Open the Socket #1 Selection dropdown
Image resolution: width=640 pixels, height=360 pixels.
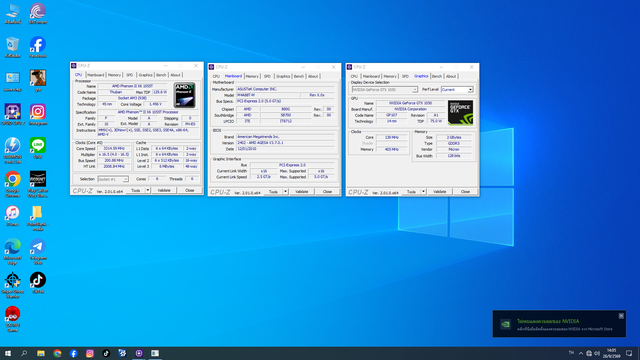[x=113, y=179]
